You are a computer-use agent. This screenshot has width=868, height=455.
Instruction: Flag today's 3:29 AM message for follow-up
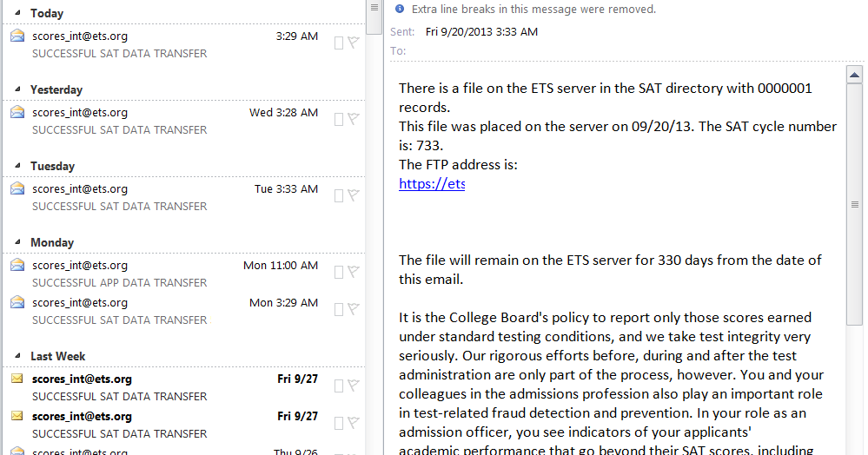[354, 43]
